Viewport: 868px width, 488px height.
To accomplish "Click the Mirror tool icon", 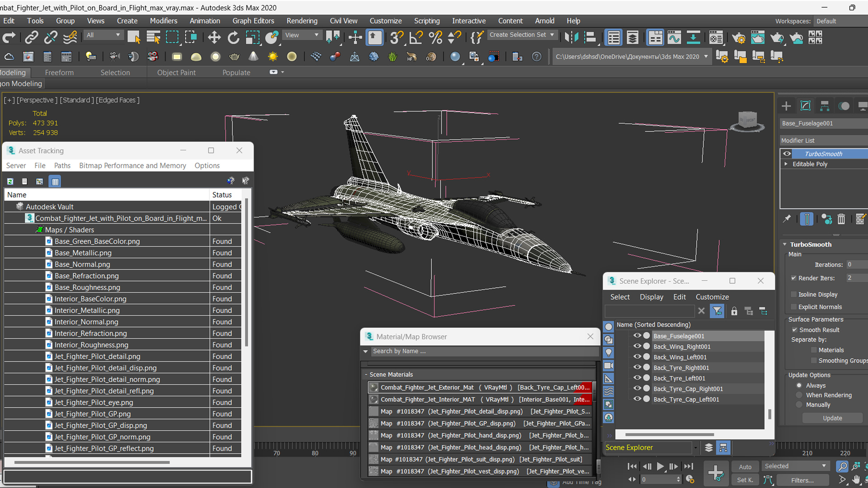I will point(571,38).
